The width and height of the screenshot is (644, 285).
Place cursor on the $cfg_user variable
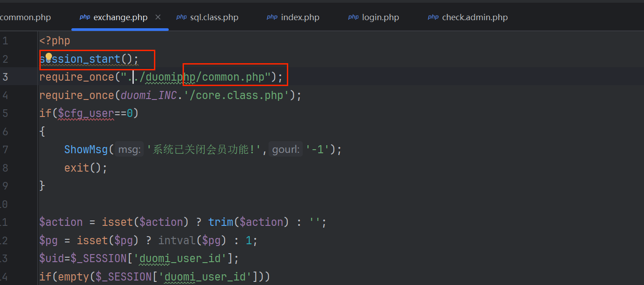tap(85, 113)
